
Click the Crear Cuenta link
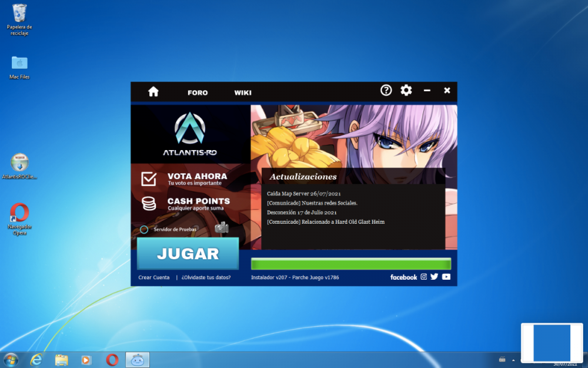153,277
